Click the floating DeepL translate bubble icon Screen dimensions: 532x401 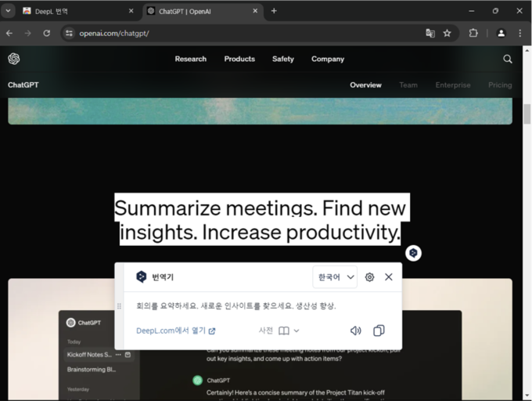tap(413, 253)
